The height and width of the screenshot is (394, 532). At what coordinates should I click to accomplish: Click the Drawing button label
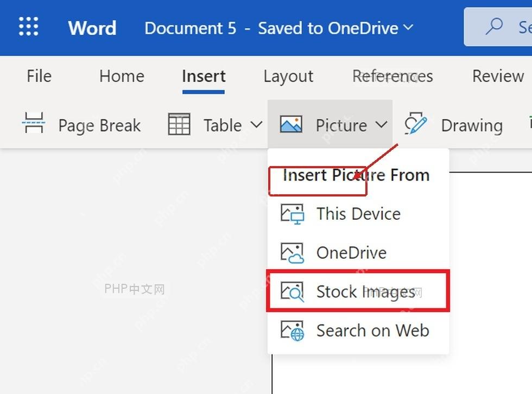pyautogui.click(x=472, y=125)
